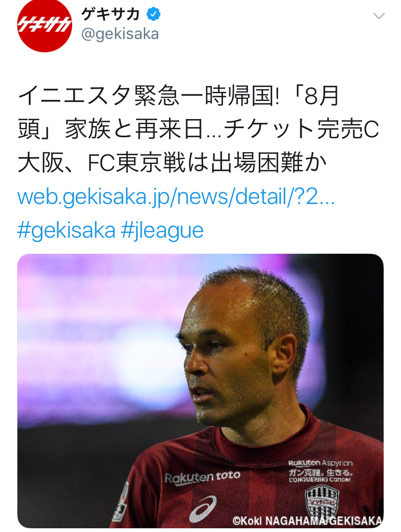Open the Gekisaka red circular profile avatar
The height and width of the screenshot is (532, 401).
(x=44, y=25)
